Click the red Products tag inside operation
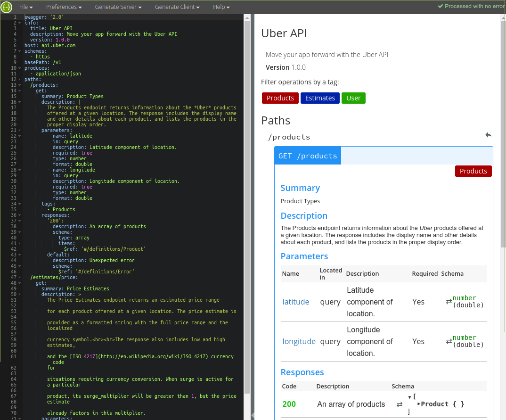The width and height of the screenshot is (506, 420). [x=473, y=171]
